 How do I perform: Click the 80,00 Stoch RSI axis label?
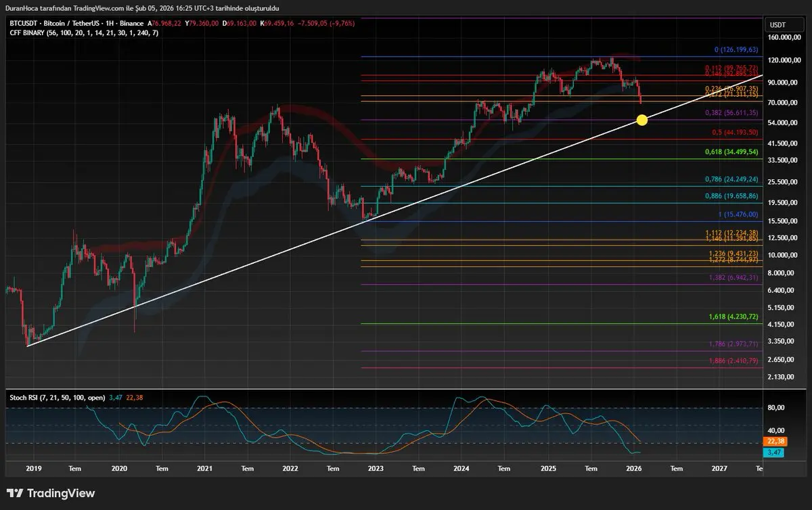[776, 407]
